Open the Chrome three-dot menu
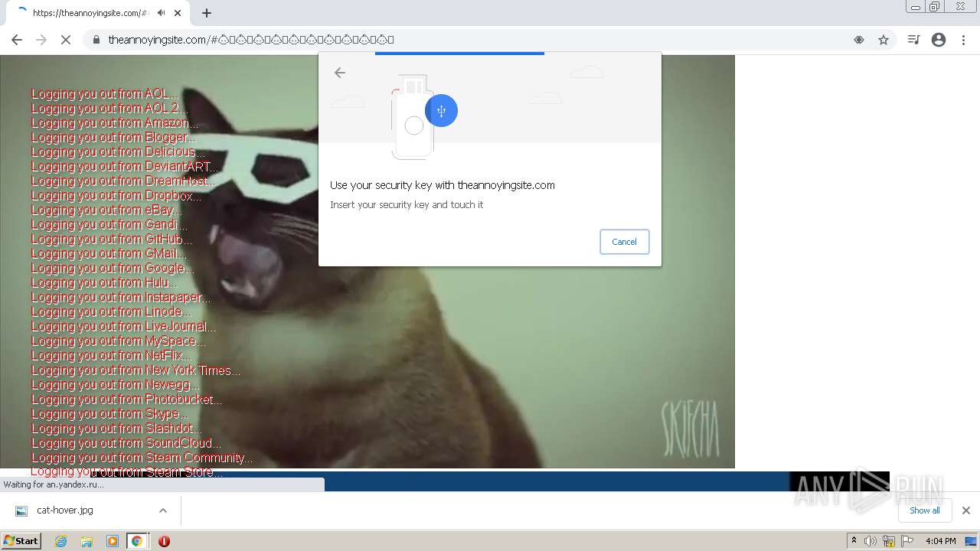Screen dimensions: 980x551 [963, 40]
